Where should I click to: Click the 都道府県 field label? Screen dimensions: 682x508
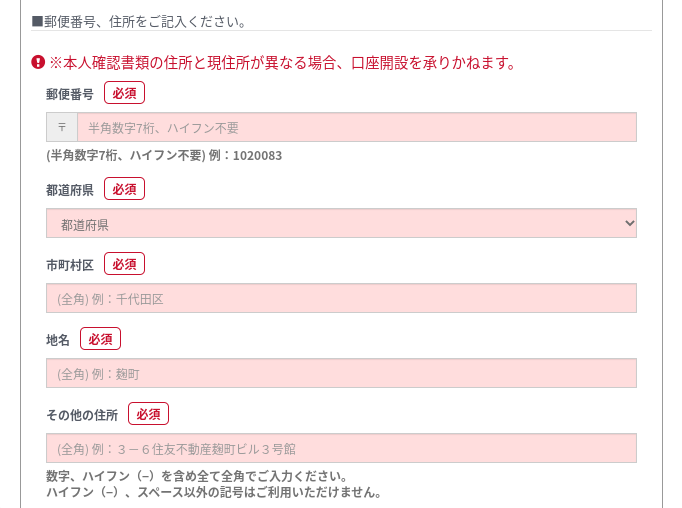coord(70,190)
